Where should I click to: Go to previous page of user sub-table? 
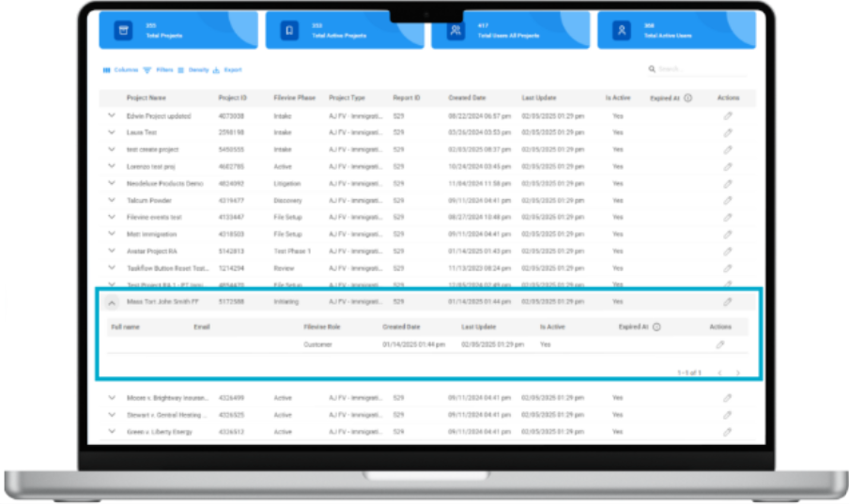719,373
